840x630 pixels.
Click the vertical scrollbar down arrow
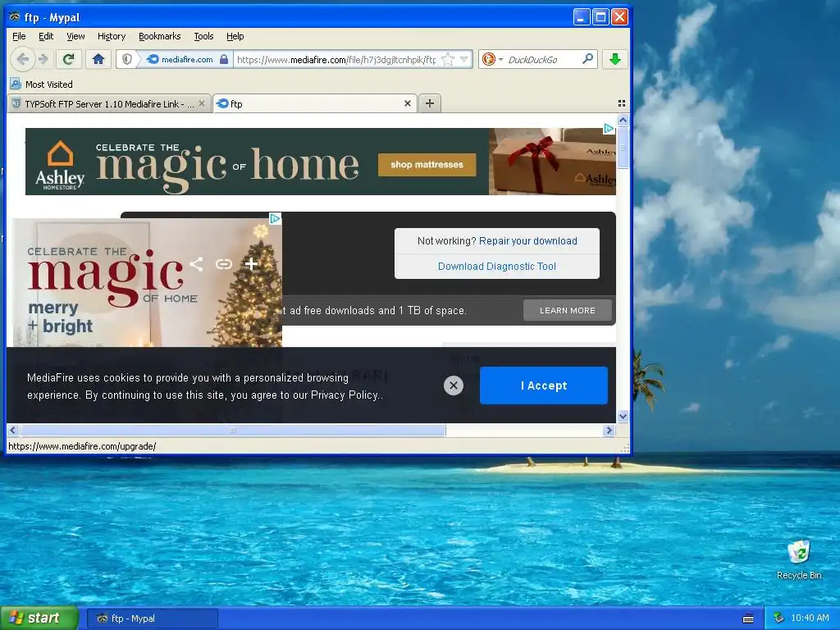coord(623,416)
